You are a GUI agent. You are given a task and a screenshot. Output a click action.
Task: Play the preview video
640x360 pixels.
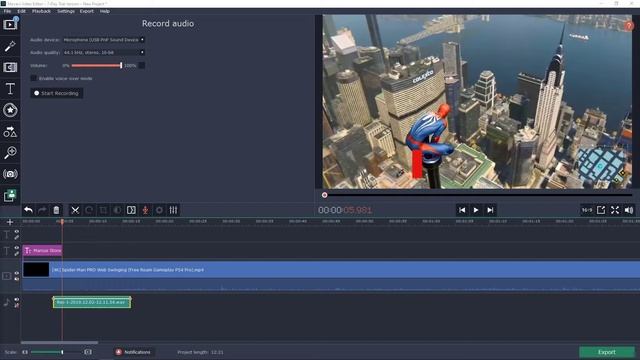(476, 210)
